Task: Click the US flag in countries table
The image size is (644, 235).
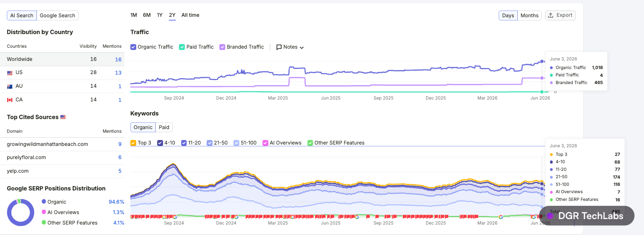Action: (10, 73)
